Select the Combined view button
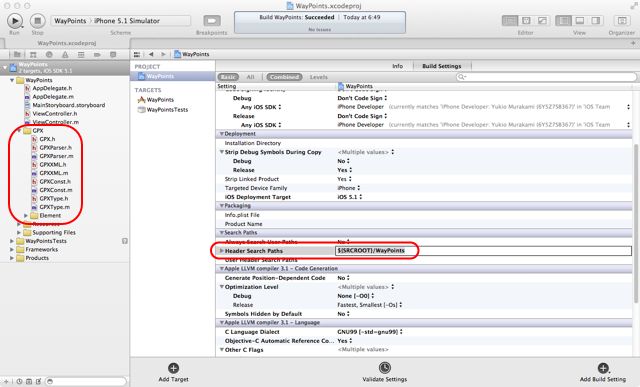 tap(284, 77)
